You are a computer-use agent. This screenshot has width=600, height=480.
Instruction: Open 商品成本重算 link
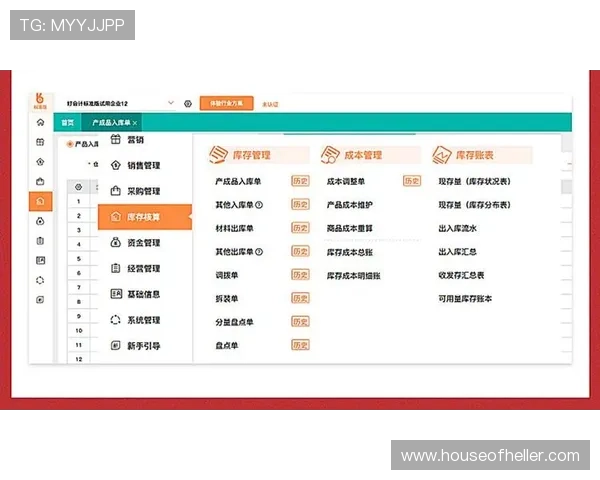[349, 228]
